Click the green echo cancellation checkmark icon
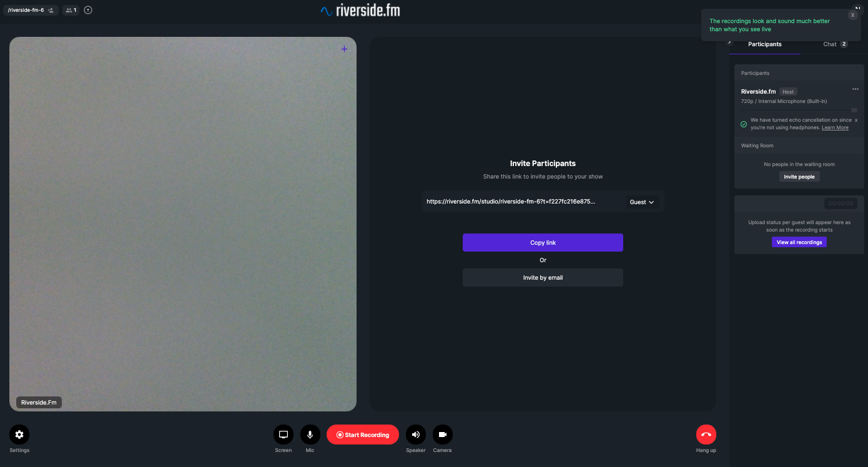The image size is (868, 467). pos(744,124)
